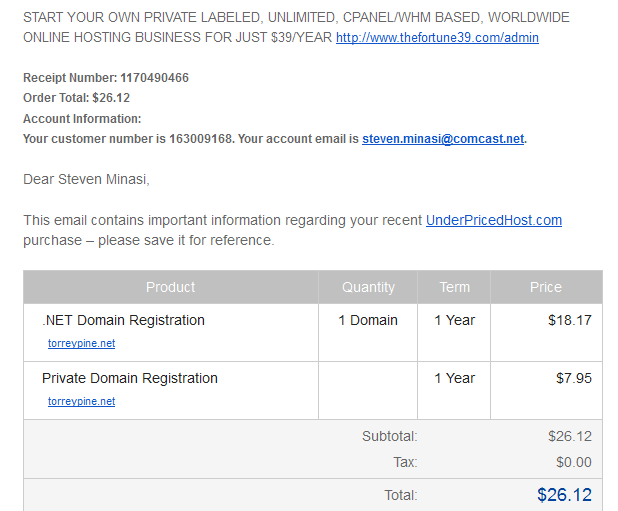The image size is (618, 511).
Task: Select the Private Domain Registration product text
Action: tap(130, 378)
